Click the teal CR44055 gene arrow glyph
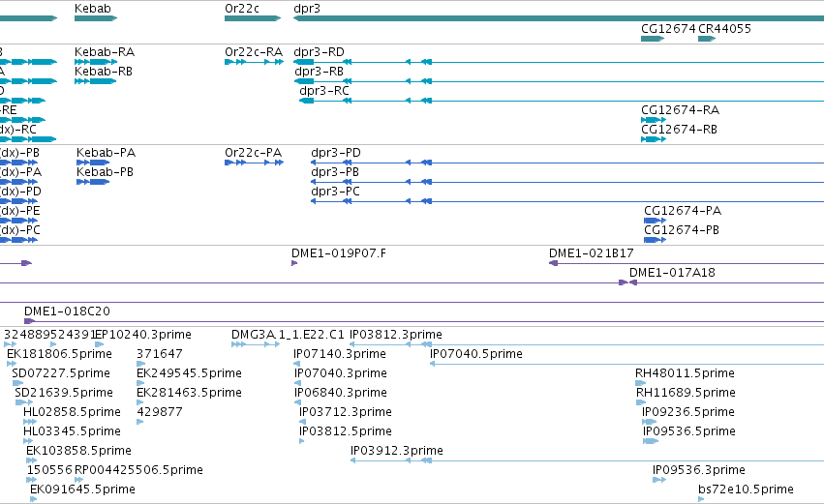Viewport: 824px width, 504px height. point(707,39)
